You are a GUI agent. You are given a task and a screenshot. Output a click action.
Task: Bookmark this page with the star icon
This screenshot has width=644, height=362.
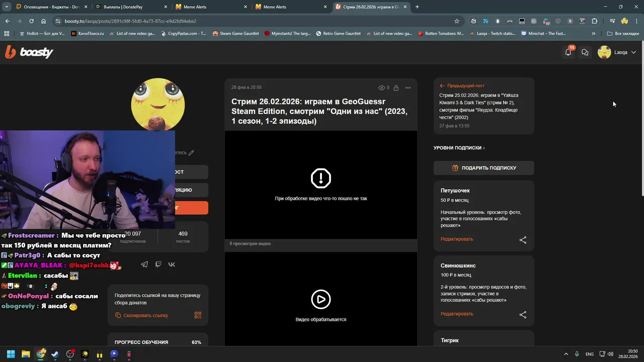point(457,21)
